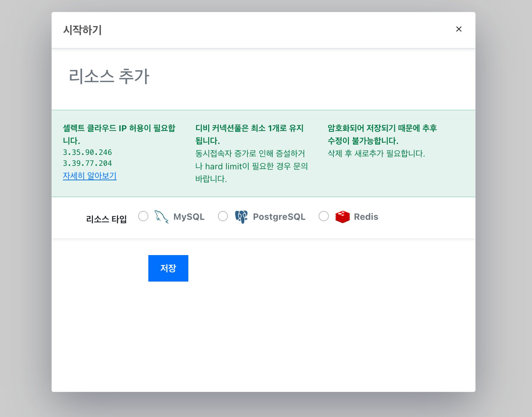Image resolution: width=532 pixels, height=417 pixels.
Task: Click the 리소스 추가 heading
Action: 109,77
